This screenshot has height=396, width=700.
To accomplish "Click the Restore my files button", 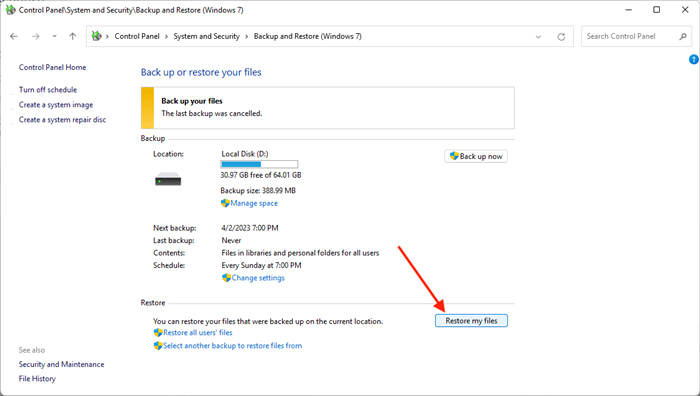I will [471, 321].
